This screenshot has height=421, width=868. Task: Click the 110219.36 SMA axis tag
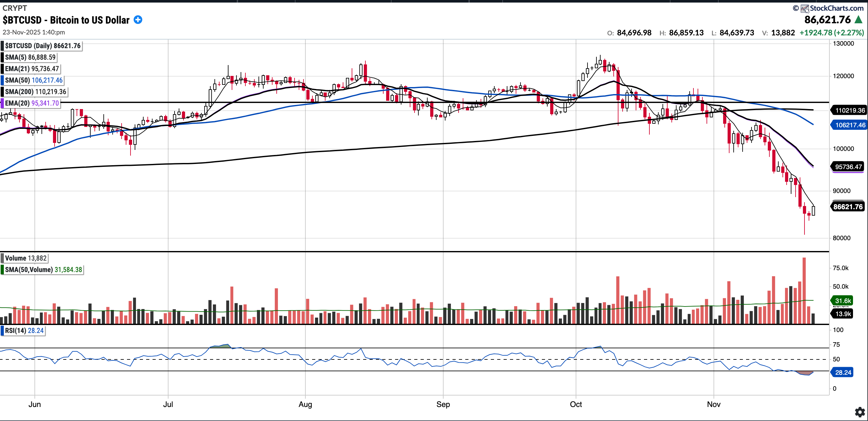pyautogui.click(x=849, y=110)
